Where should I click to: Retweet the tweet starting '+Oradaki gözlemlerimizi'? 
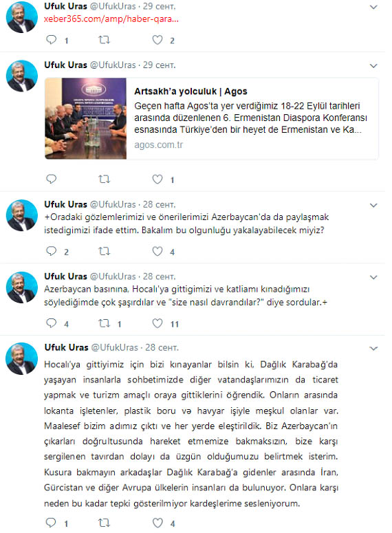coord(104,251)
